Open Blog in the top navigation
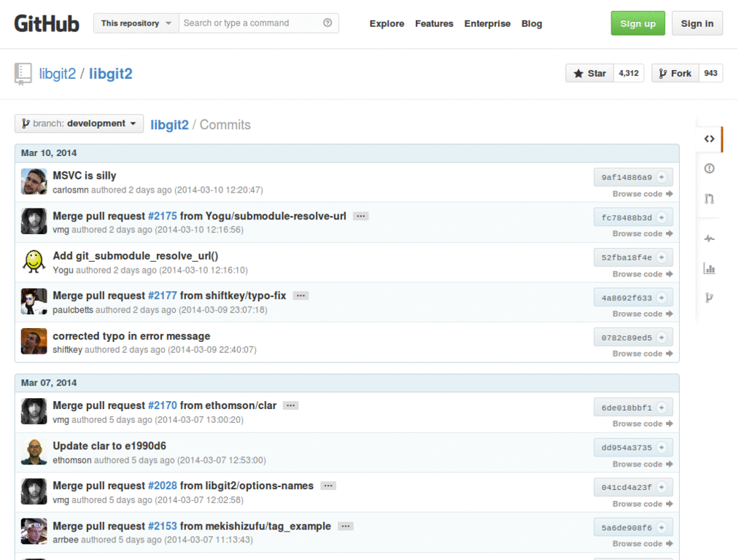747x560 pixels. 532,24
